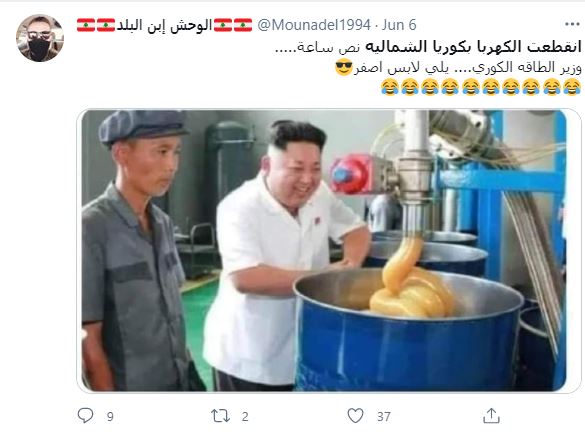Like the tweet with heart icon

point(355,416)
